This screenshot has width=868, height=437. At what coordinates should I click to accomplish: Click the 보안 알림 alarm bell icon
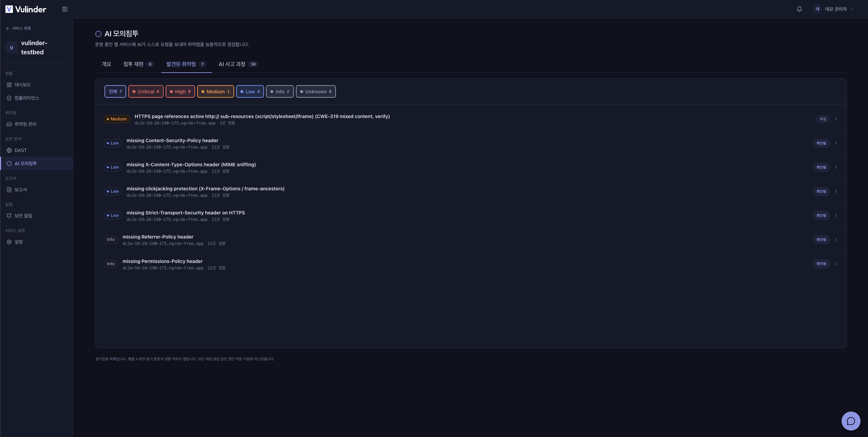tap(9, 216)
